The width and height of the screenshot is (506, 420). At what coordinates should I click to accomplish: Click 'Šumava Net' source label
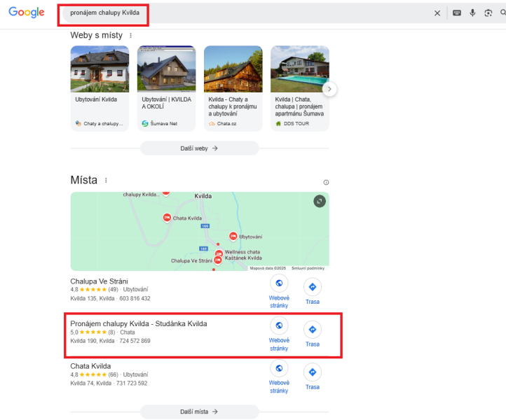pyautogui.click(x=163, y=123)
